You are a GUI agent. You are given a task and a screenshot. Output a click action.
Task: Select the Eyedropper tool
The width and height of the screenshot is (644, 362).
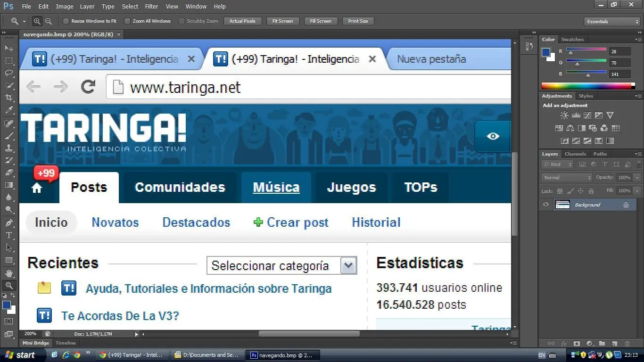tap(9, 110)
